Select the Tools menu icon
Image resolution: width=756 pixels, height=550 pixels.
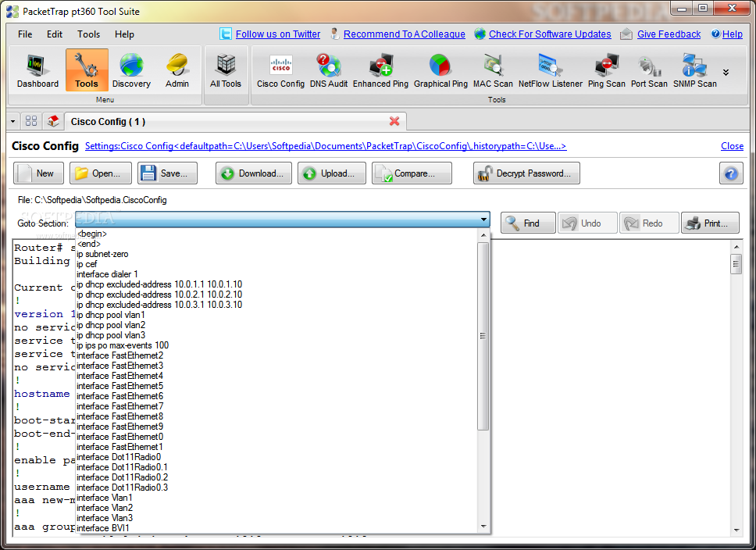tap(87, 71)
